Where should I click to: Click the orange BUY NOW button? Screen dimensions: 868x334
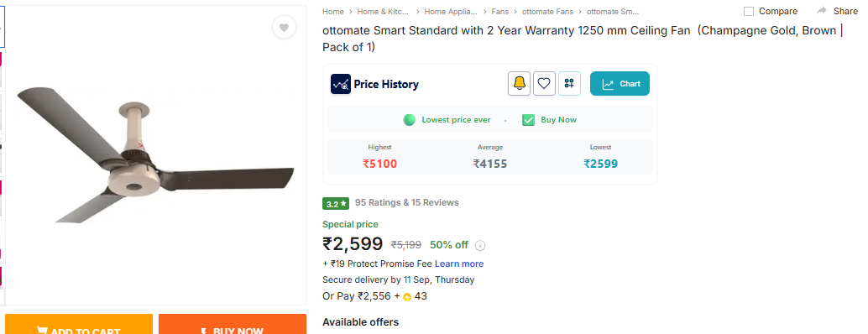[x=233, y=325]
